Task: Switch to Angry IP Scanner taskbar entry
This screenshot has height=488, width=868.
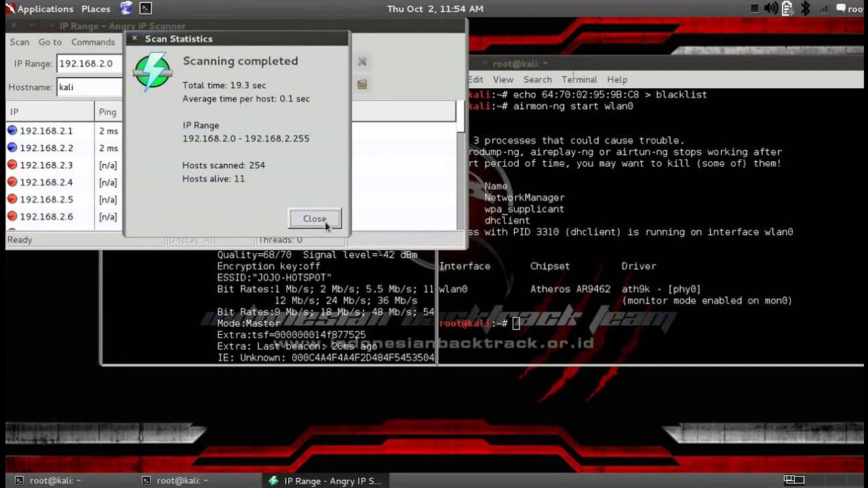Action: [x=325, y=481]
